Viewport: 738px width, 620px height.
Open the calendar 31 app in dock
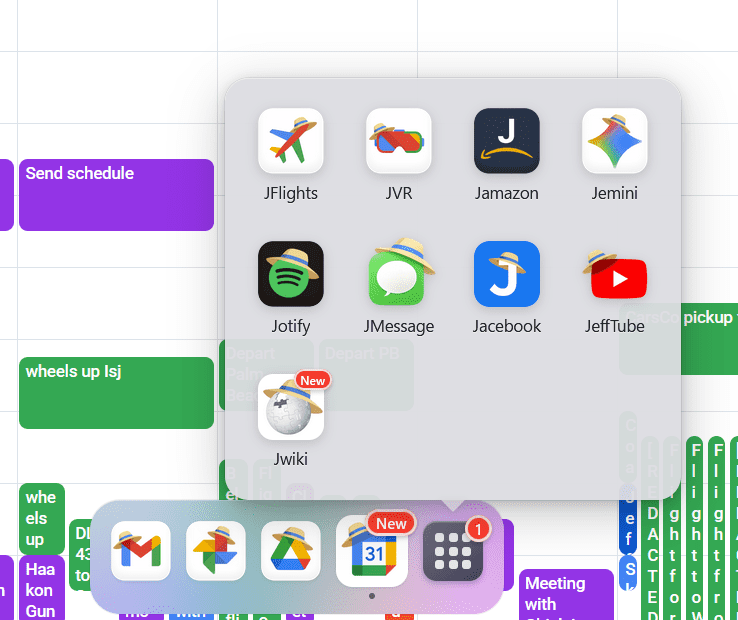pyautogui.click(x=372, y=551)
